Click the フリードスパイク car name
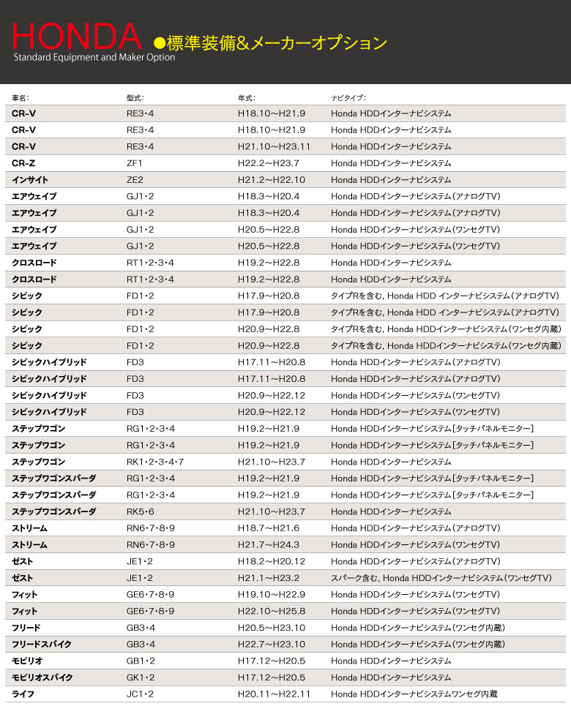Viewport: 571px width, 728px height. pos(42,645)
